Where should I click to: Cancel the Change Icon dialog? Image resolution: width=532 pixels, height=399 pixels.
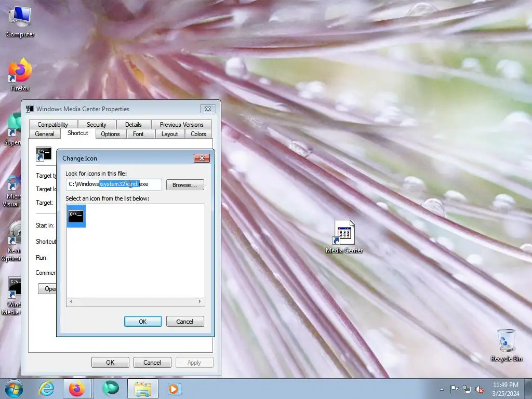coord(185,321)
